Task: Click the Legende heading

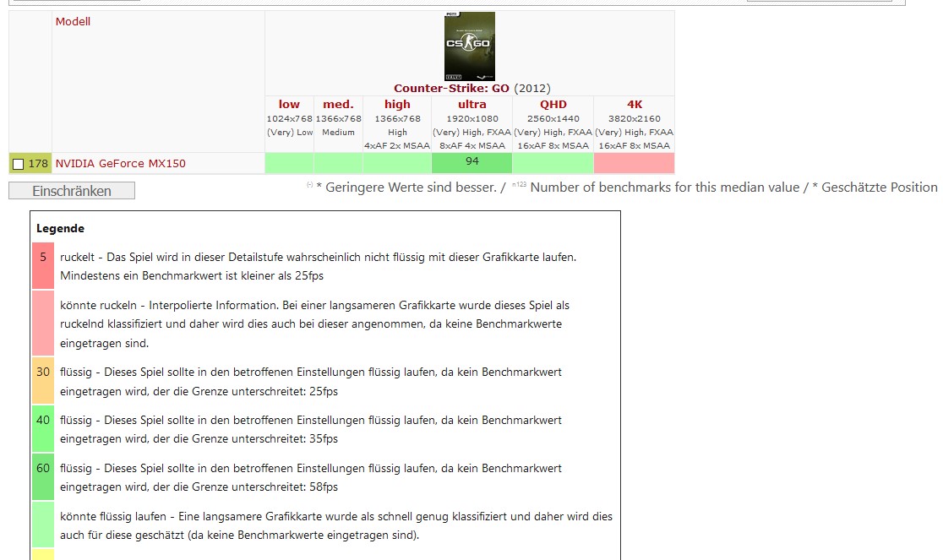Action: 60,228
